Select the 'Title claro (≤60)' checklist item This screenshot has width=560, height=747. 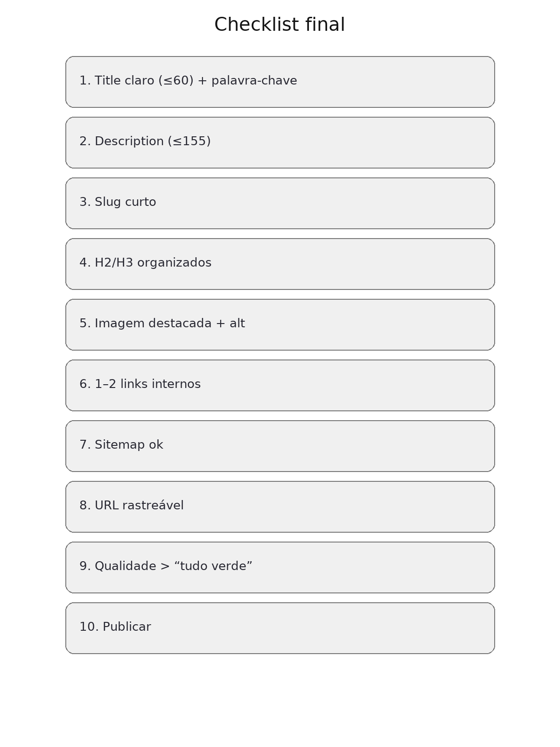(x=280, y=82)
